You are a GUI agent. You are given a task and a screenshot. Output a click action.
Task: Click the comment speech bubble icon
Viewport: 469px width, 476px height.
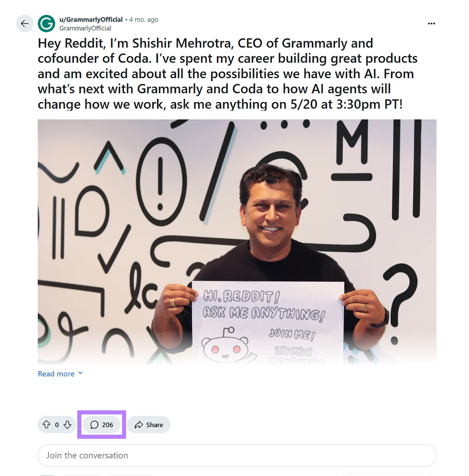[95, 425]
